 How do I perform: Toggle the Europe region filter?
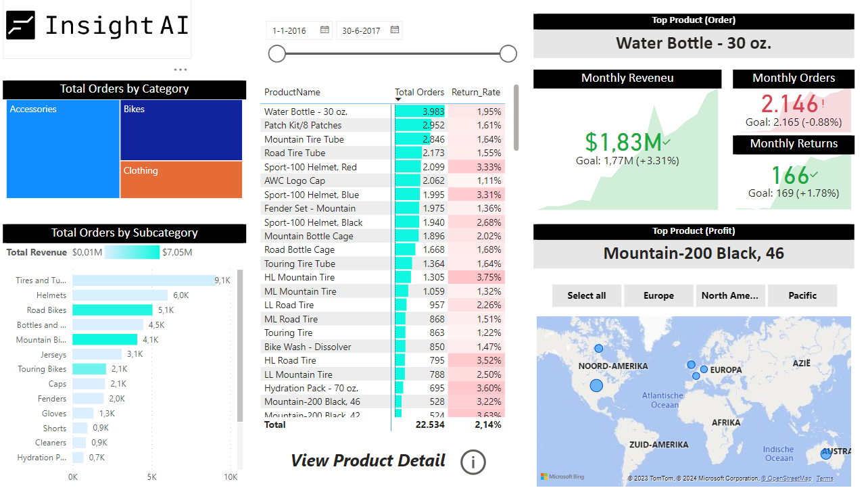click(x=658, y=295)
